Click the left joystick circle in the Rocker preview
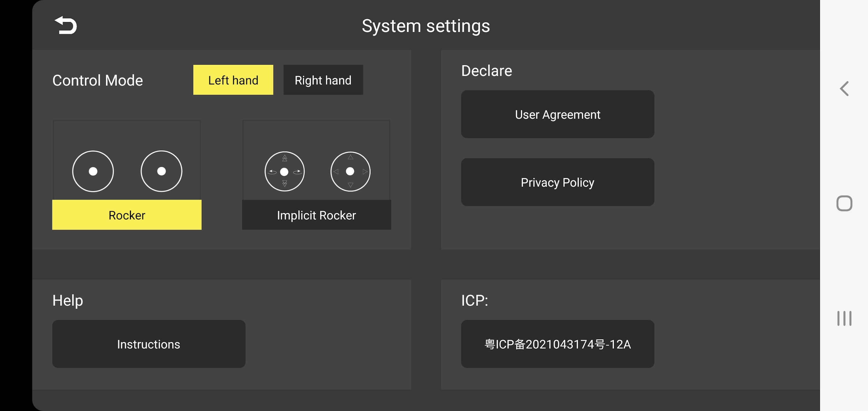 93,171
